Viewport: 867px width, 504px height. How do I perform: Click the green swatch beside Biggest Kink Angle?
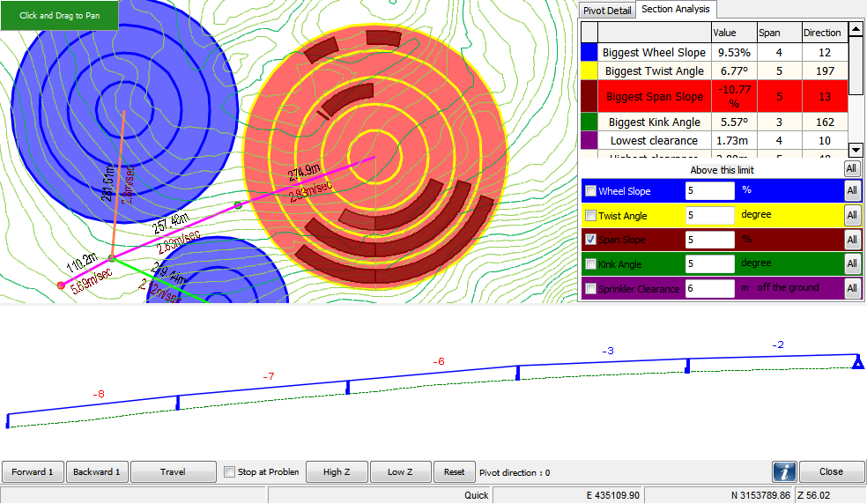pos(588,122)
